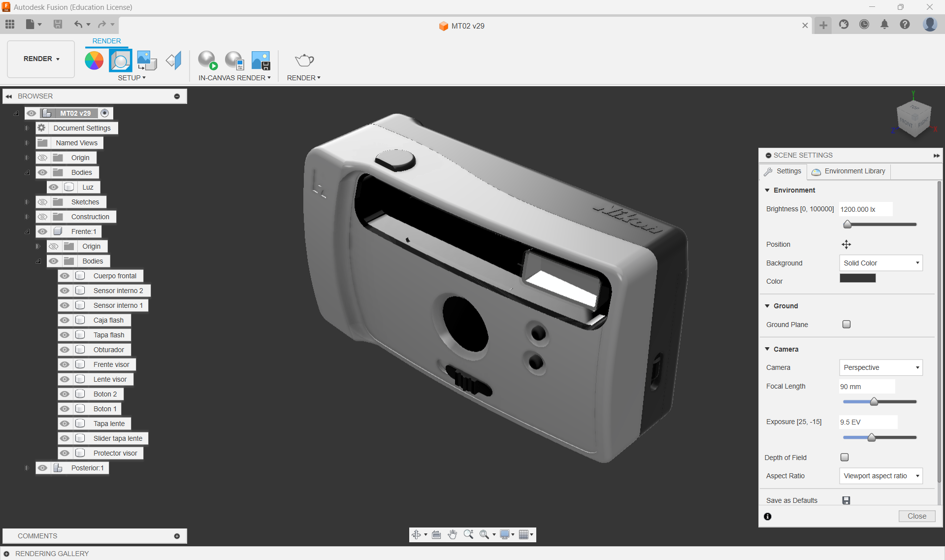Expand the Comments panel

pyautogui.click(x=177, y=536)
